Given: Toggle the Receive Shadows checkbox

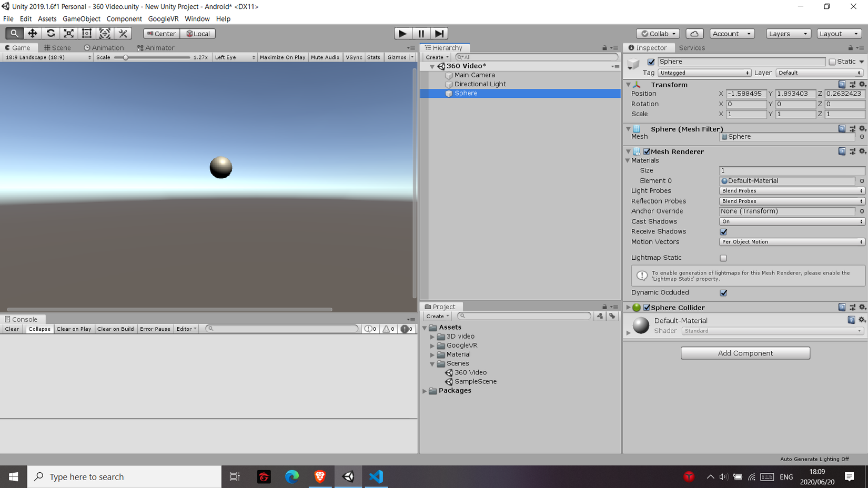Looking at the screenshot, I should 723,232.
